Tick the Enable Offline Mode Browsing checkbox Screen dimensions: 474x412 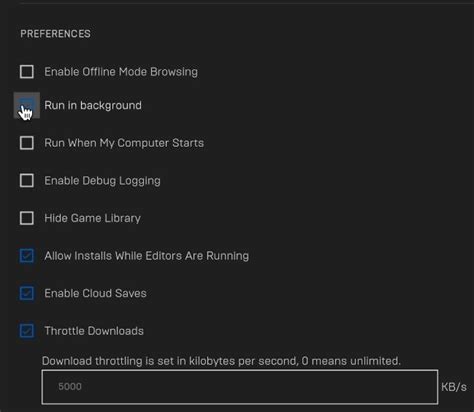tap(27, 72)
